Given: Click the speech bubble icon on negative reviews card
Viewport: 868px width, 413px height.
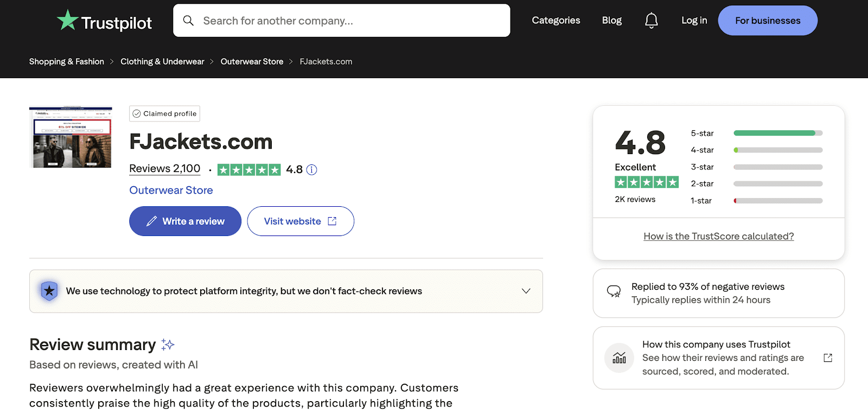Looking at the screenshot, I should click(615, 293).
